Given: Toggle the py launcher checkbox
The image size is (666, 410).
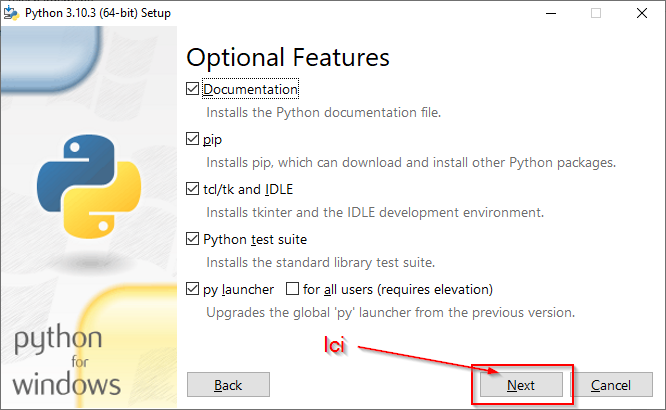Looking at the screenshot, I should point(192,289).
